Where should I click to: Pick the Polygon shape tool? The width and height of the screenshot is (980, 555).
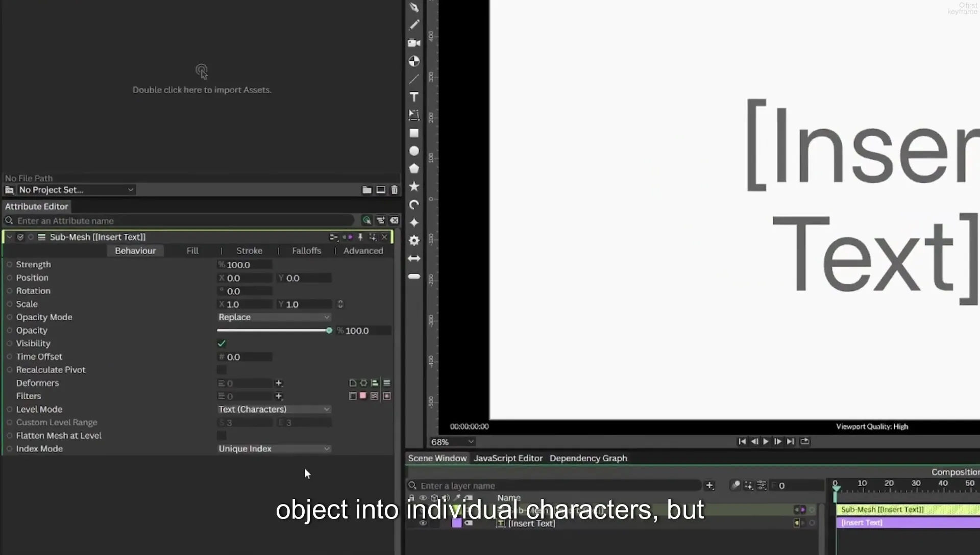(414, 168)
